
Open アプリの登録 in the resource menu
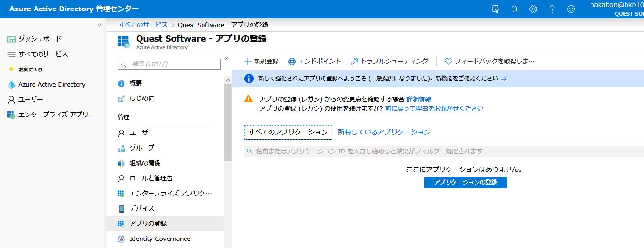pos(165,223)
